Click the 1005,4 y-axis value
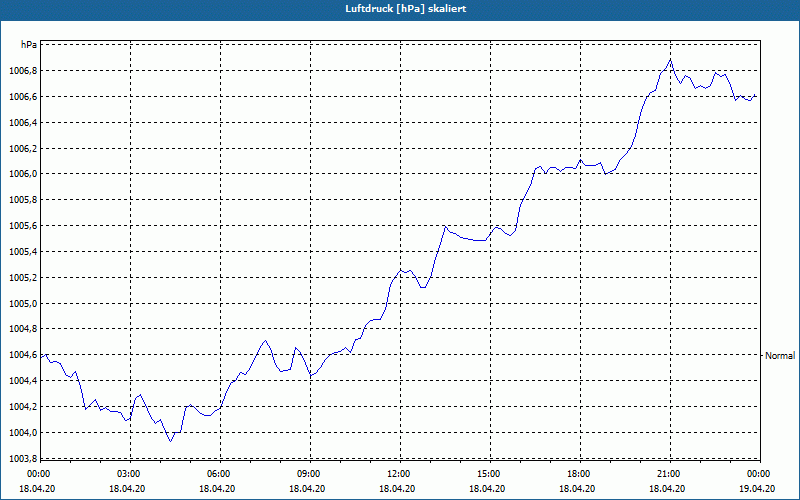The image size is (800, 500). (x=23, y=252)
